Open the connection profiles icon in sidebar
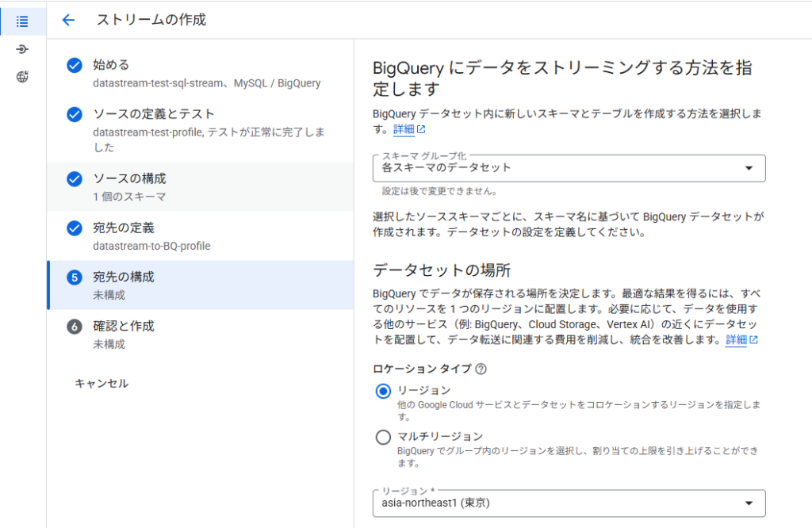The height and width of the screenshot is (528, 812). pos(22,49)
